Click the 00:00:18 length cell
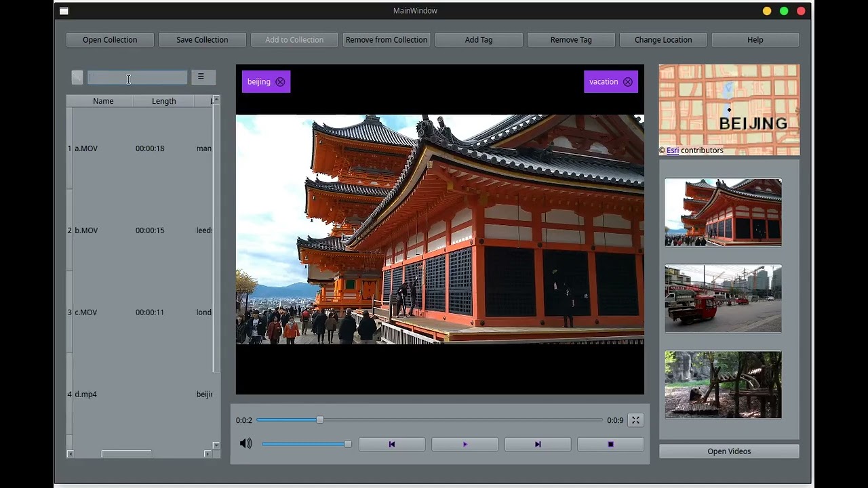This screenshot has height=488, width=868. pos(150,148)
